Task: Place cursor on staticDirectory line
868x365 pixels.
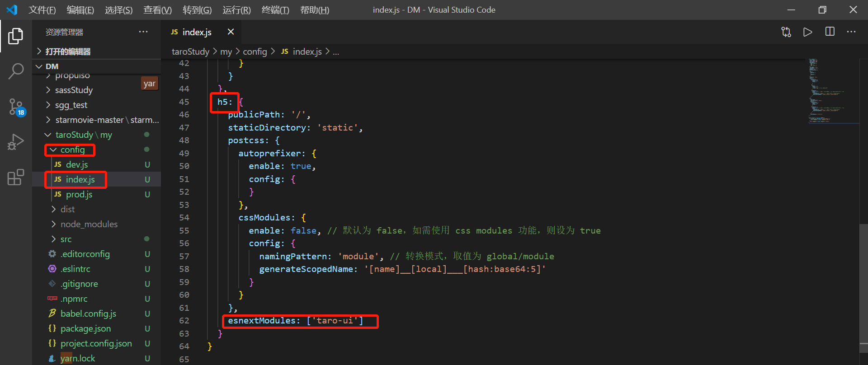Action: tap(295, 127)
